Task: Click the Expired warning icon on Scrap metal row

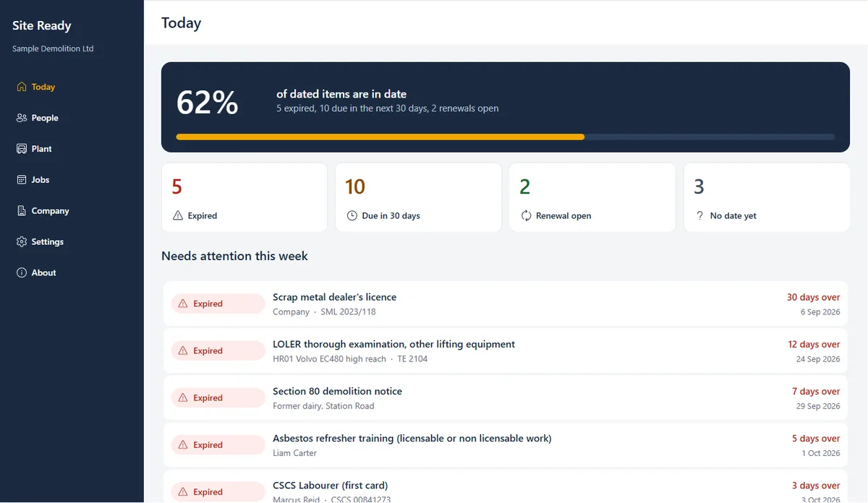Action: (x=183, y=304)
